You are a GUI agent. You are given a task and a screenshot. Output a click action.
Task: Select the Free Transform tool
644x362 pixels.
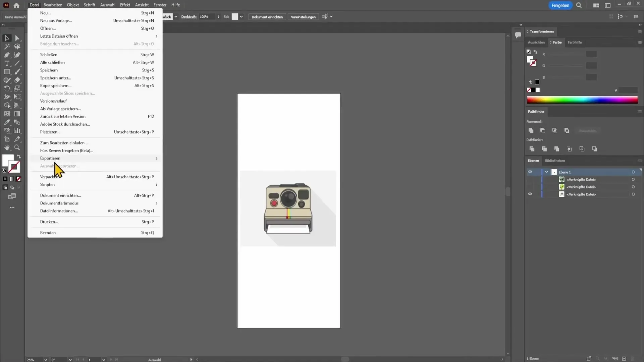17,97
